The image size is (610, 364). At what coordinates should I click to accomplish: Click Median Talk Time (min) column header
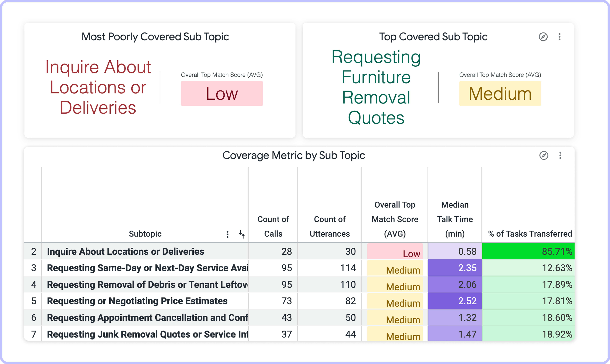pos(455,219)
